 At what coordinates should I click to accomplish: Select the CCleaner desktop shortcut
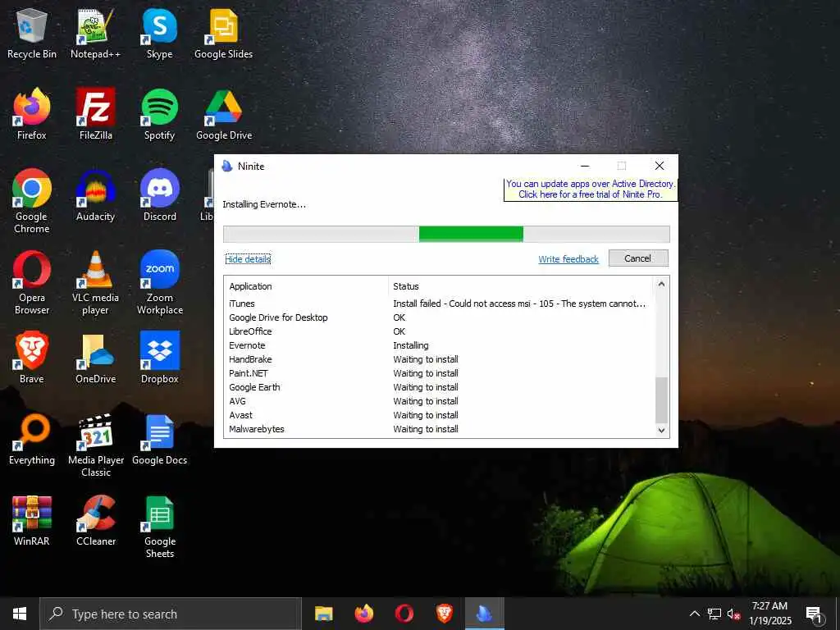tap(95, 521)
